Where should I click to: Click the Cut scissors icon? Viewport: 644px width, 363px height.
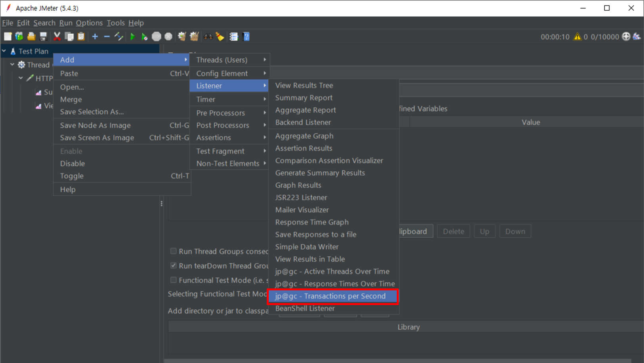click(57, 36)
